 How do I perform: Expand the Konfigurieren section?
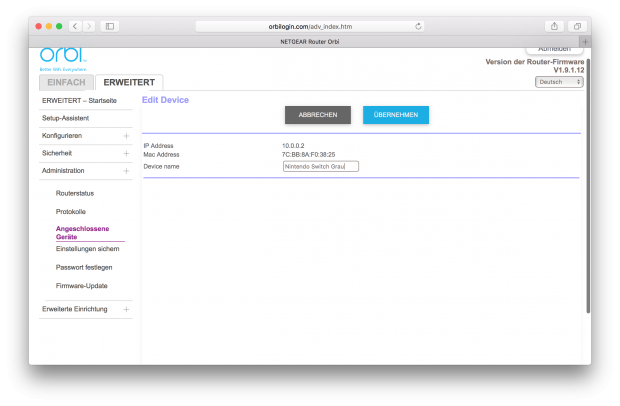[x=126, y=135]
